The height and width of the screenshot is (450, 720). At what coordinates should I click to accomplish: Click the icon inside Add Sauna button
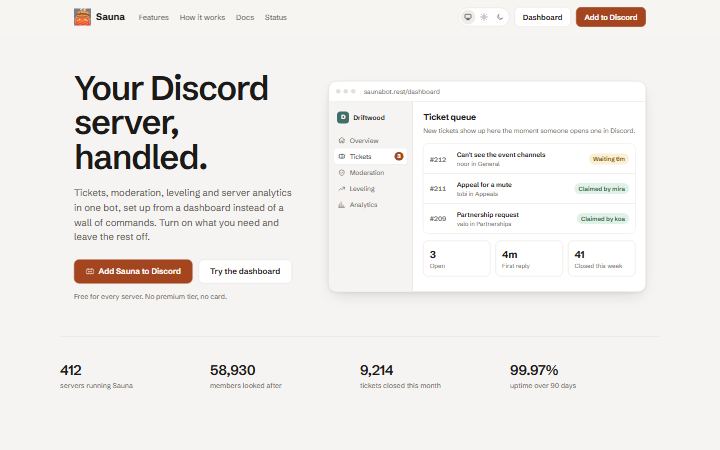click(90, 271)
